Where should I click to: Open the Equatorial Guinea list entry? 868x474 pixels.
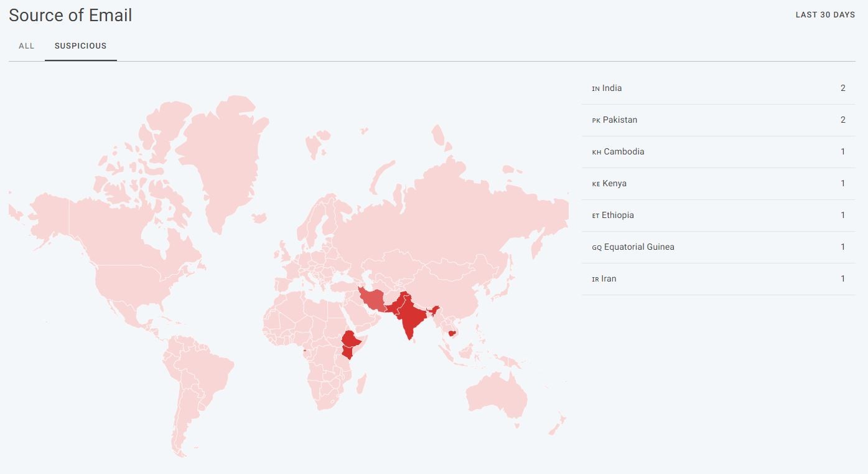pyautogui.click(x=639, y=247)
